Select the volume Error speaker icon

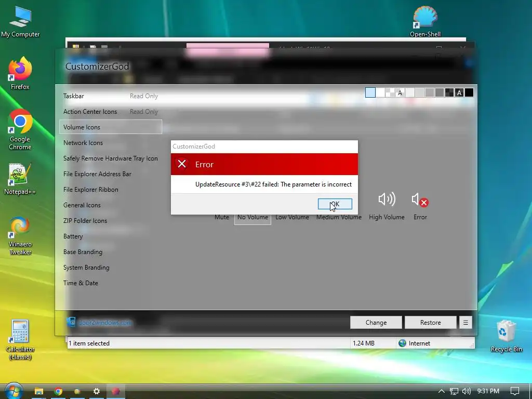(x=420, y=200)
